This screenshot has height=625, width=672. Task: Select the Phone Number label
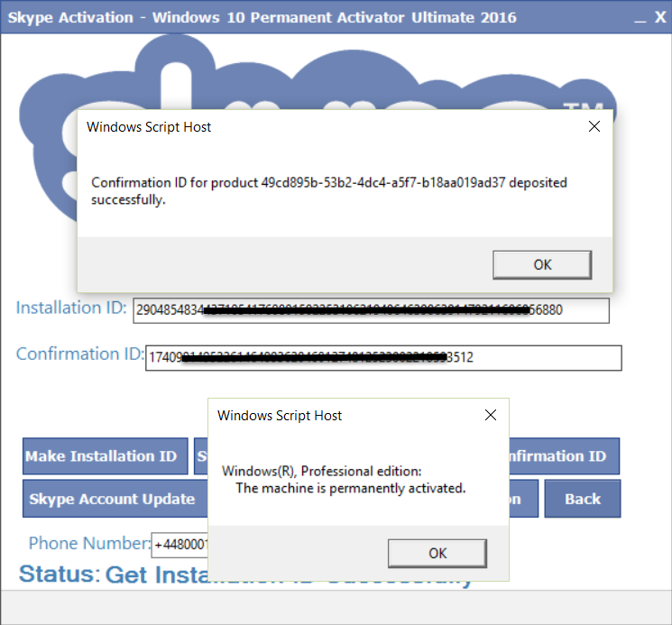click(x=89, y=543)
